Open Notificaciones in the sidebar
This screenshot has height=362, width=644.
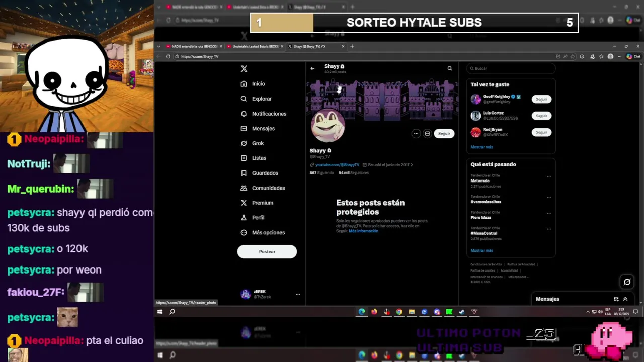(x=264, y=114)
